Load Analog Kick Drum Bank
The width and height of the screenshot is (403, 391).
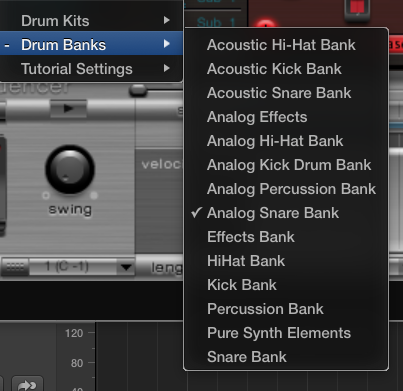pyautogui.click(x=286, y=165)
